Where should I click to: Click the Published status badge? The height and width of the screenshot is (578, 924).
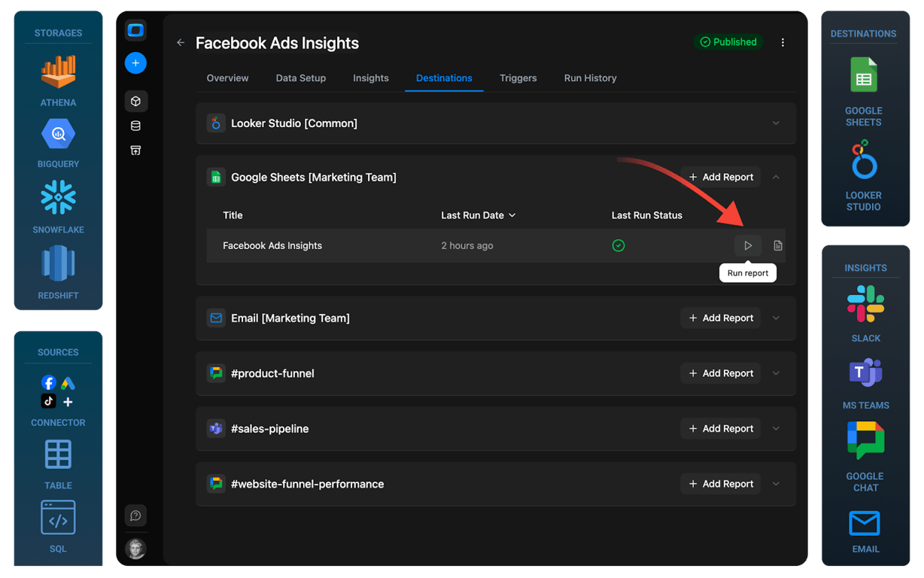[x=728, y=42]
